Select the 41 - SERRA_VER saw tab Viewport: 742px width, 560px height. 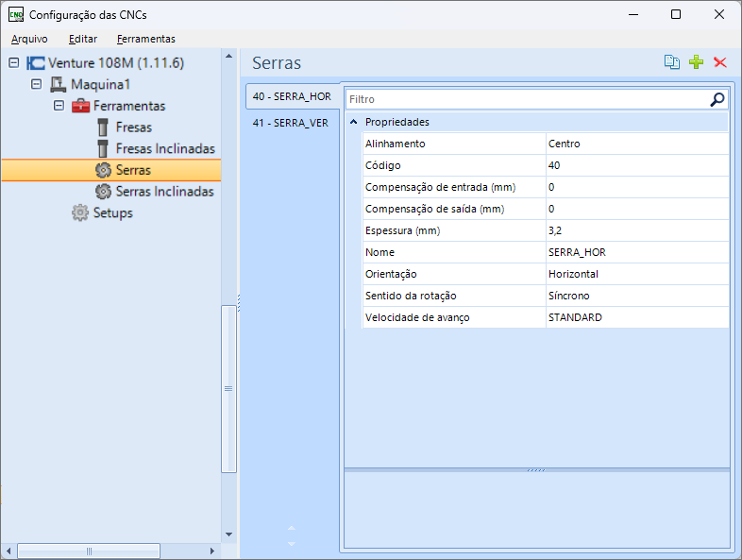[291, 123]
